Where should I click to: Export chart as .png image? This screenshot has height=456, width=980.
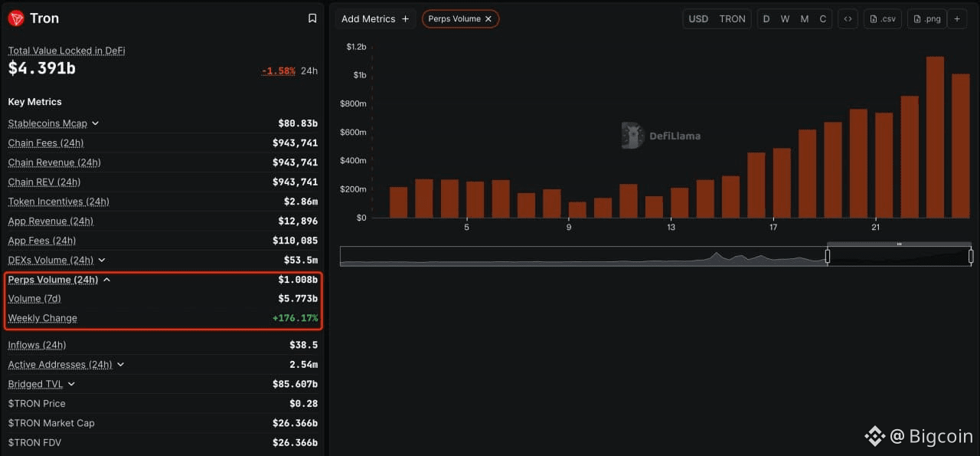[x=927, y=19]
